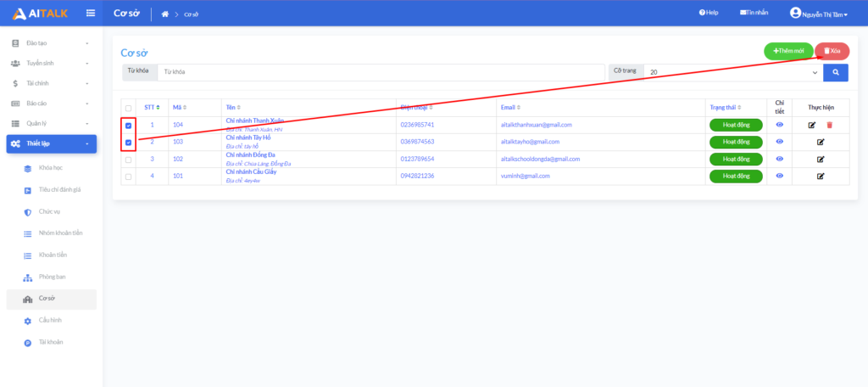Click the Từ khóa search input field
This screenshot has width=868, height=387.
tap(381, 72)
